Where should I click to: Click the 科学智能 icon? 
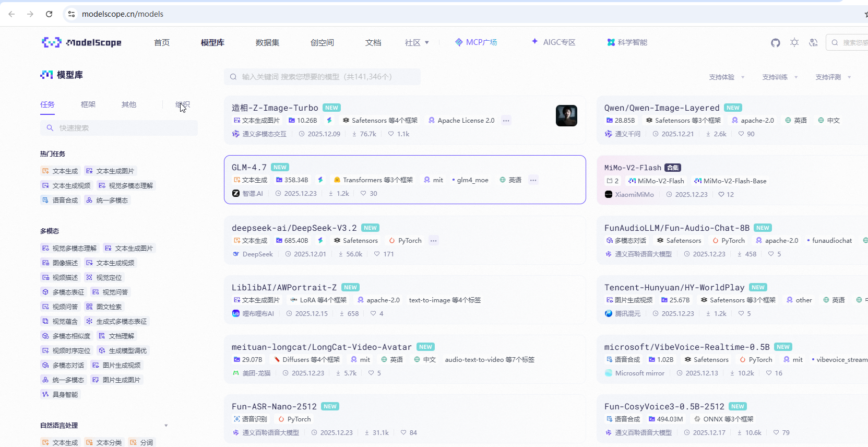pos(611,42)
